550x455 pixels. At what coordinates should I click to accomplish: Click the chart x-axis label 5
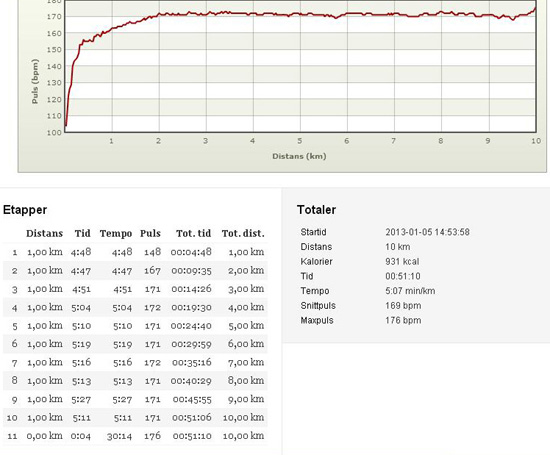click(x=300, y=141)
